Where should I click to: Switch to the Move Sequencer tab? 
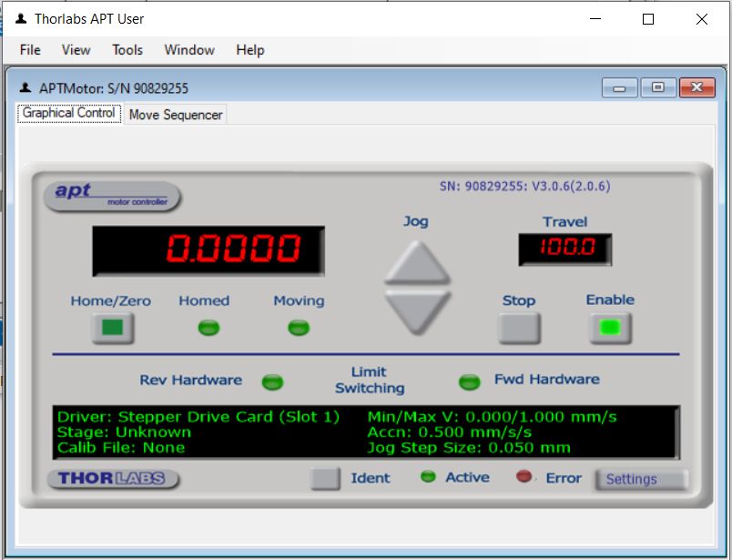(176, 115)
